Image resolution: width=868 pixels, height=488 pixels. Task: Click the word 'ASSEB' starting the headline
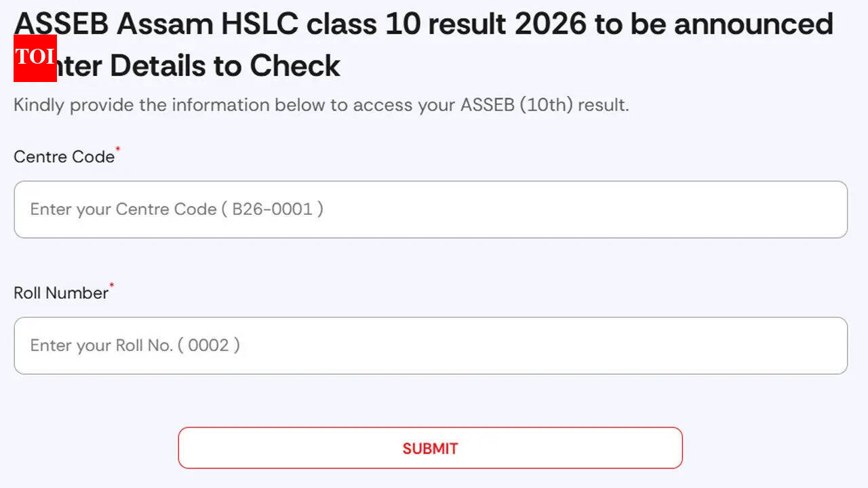click(x=61, y=25)
